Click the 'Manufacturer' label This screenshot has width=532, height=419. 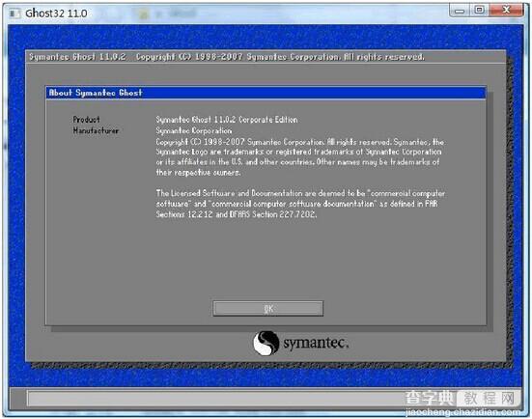pyautogui.click(x=96, y=130)
